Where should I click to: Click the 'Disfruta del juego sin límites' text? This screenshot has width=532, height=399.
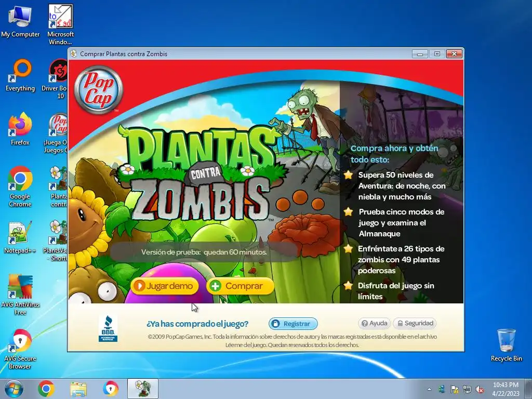pyautogui.click(x=396, y=291)
